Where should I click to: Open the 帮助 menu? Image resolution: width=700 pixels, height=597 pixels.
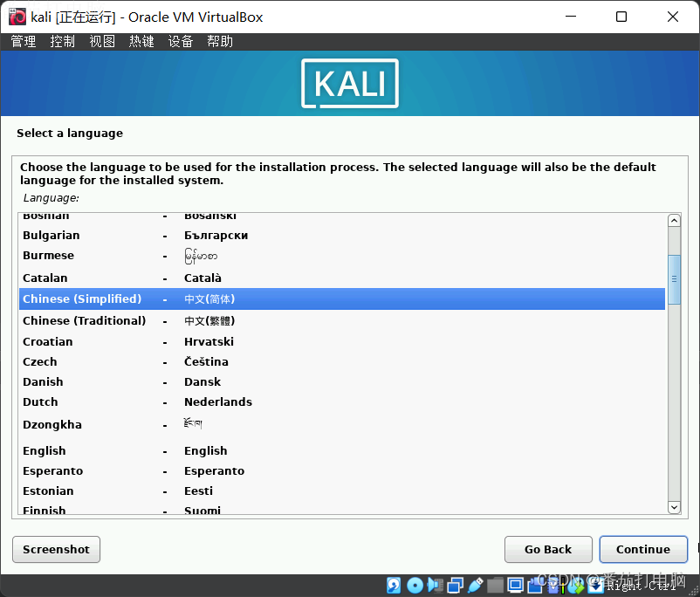(220, 42)
